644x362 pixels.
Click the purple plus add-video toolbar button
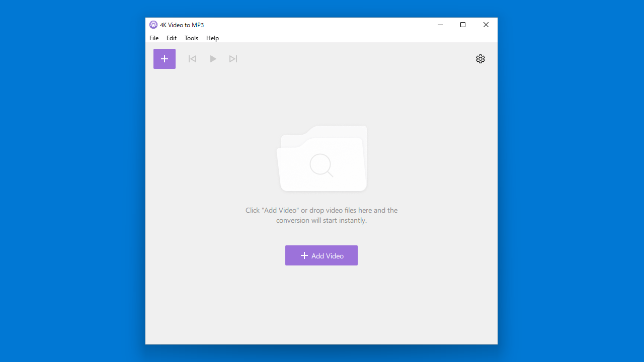pos(165,59)
